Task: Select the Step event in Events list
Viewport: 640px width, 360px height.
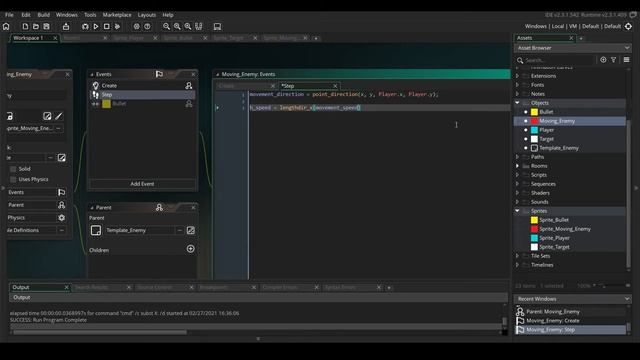Action: pos(142,95)
